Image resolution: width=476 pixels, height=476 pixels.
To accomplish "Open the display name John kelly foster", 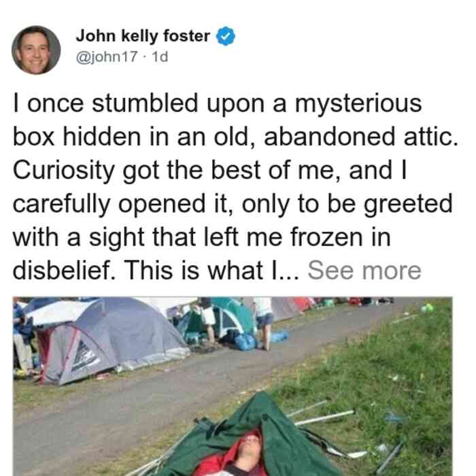I will tap(143, 36).
